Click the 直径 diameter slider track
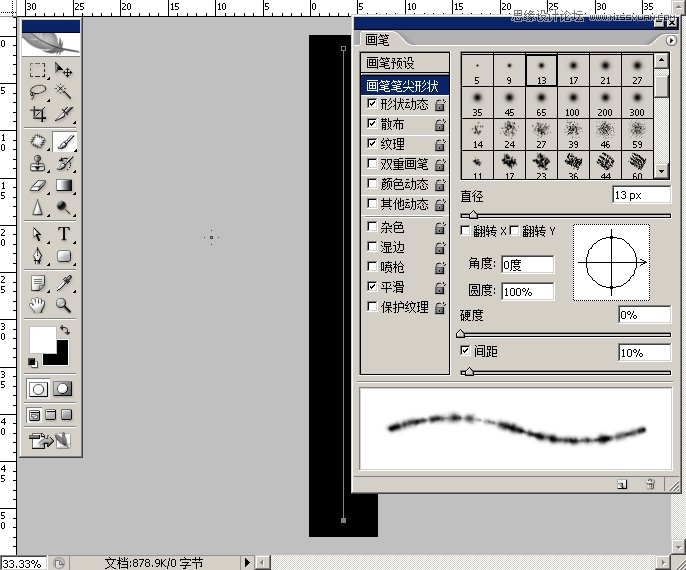Screen dimensions: 686x570 point(565,214)
